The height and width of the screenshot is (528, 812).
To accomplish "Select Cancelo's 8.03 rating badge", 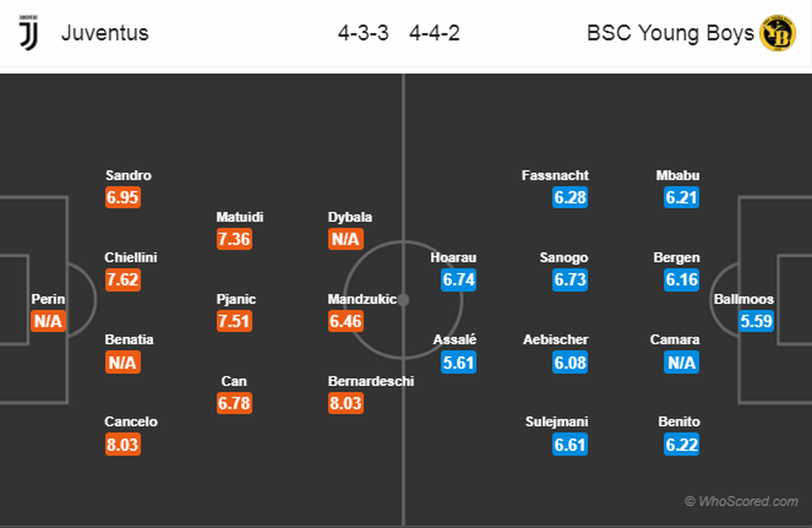I will point(123,444).
